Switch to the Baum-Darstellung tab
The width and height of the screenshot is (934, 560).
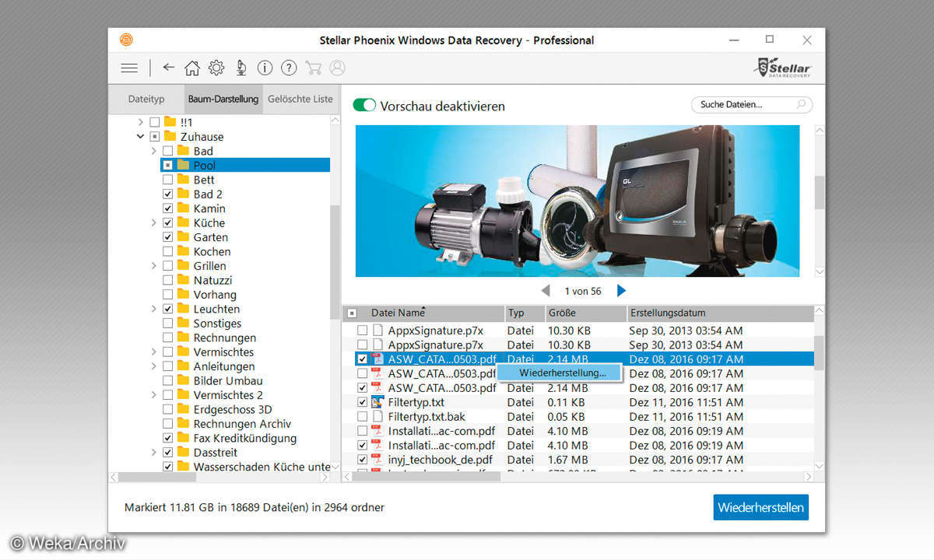223,100
